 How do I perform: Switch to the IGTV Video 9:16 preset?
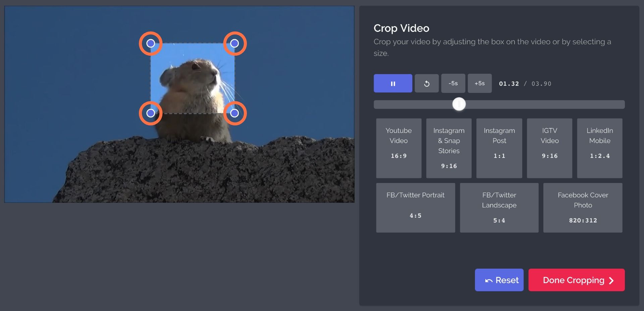tap(549, 148)
